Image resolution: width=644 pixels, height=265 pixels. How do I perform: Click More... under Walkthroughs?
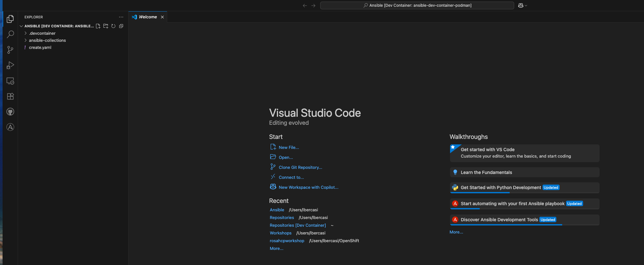(x=456, y=232)
